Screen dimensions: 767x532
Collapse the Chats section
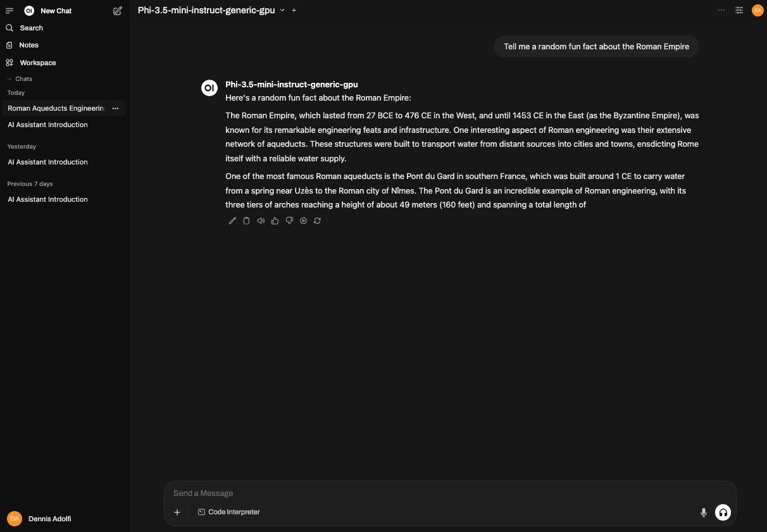[20, 79]
